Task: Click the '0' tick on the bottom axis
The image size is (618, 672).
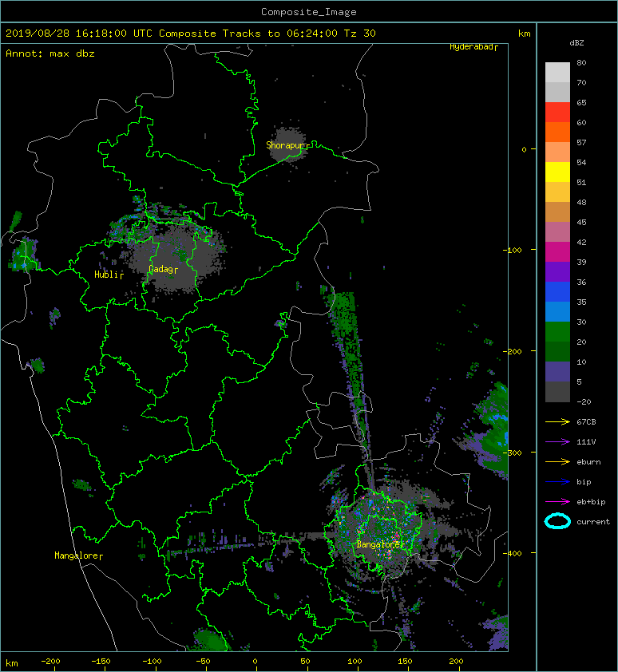Action: [x=256, y=662]
